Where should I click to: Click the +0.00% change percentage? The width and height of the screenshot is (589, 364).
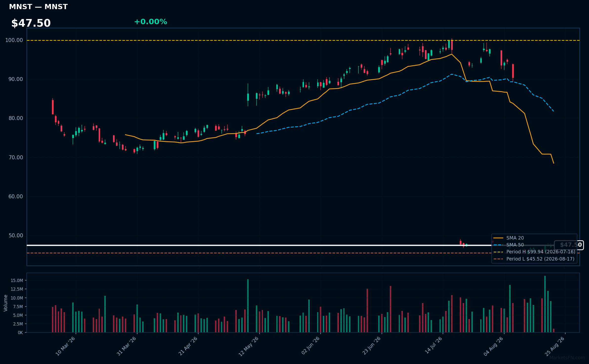[151, 22]
